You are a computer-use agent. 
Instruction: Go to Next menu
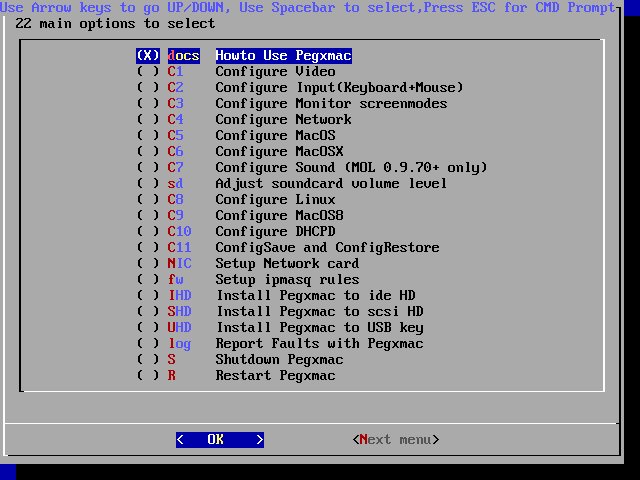[x=396, y=440]
